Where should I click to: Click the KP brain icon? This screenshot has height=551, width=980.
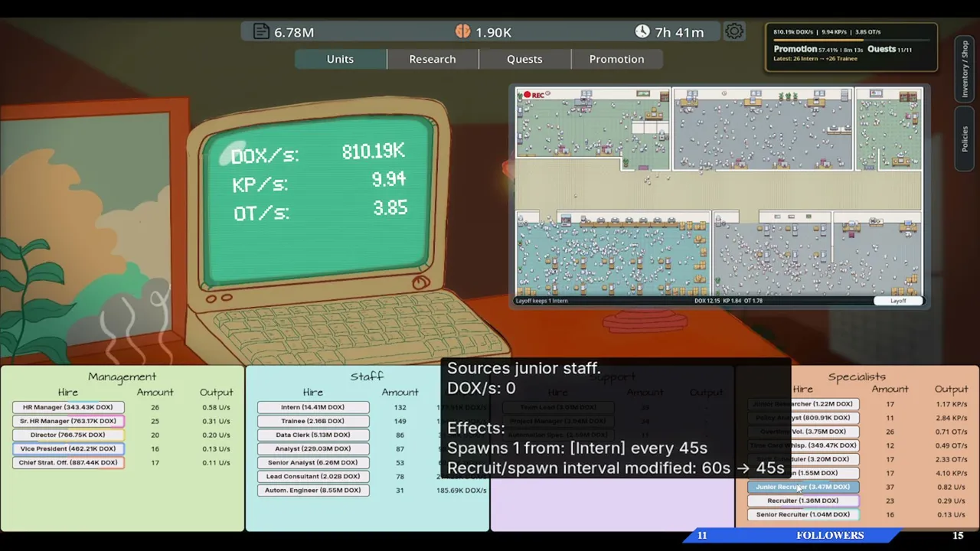[x=462, y=31]
